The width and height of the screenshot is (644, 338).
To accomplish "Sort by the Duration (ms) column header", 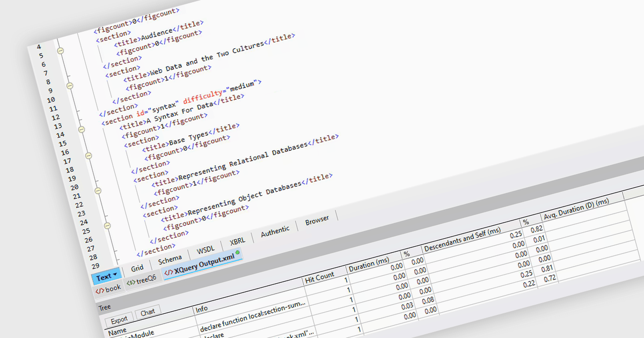I will 369,264.
